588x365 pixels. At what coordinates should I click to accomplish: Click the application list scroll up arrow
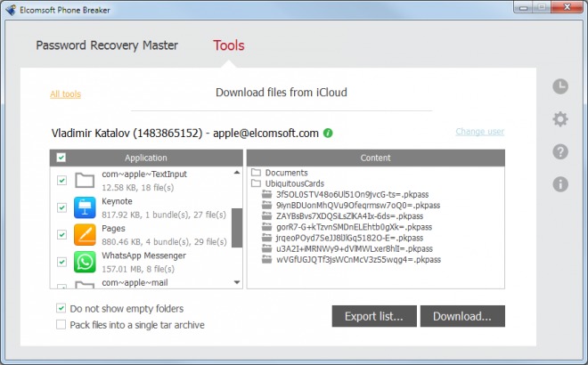click(x=237, y=173)
